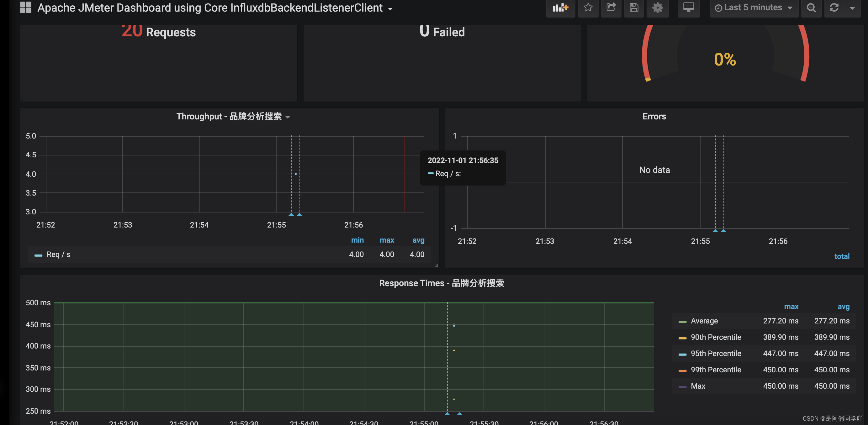Toggle the Average series in legend
The image size is (868, 425).
coord(704,321)
